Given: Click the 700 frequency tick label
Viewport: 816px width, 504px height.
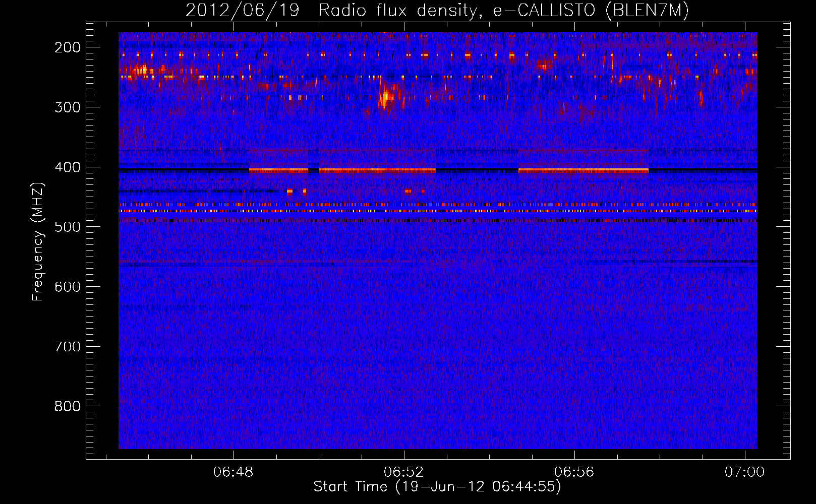Looking at the screenshot, I should (67, 347).
